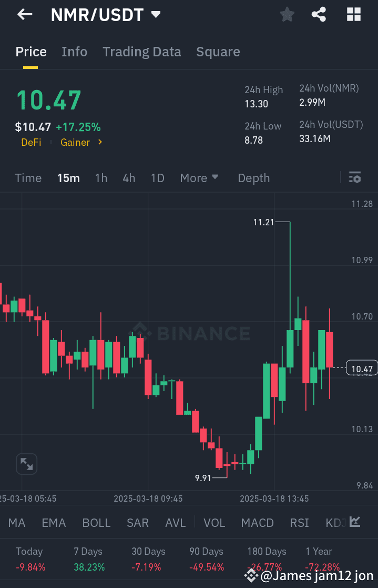This screenshot has height=588, width=378.
Task: Click the 180 Days performance label
Action: 267,552
